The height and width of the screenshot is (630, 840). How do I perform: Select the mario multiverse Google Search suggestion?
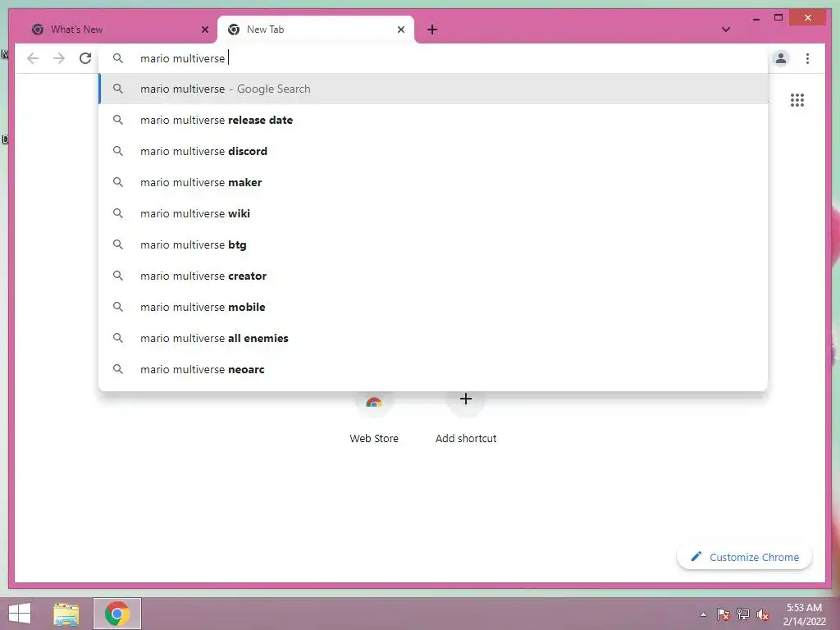[x=433, y=89]
